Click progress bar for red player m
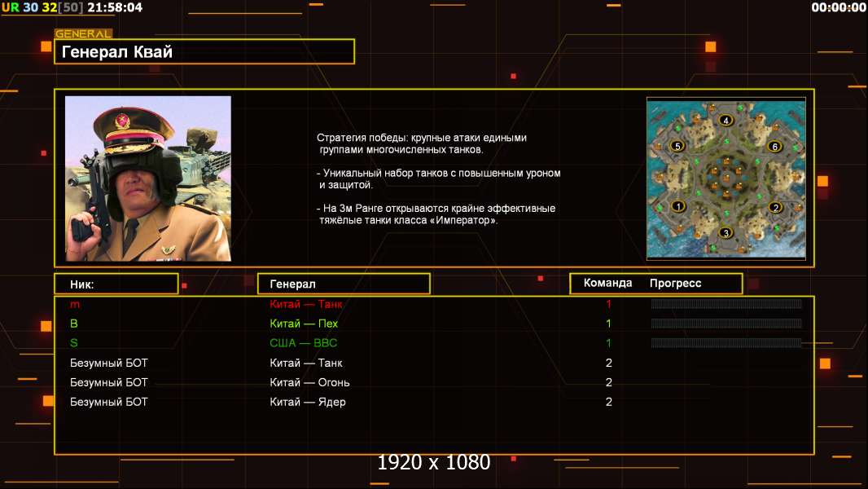 pos(726,304)
